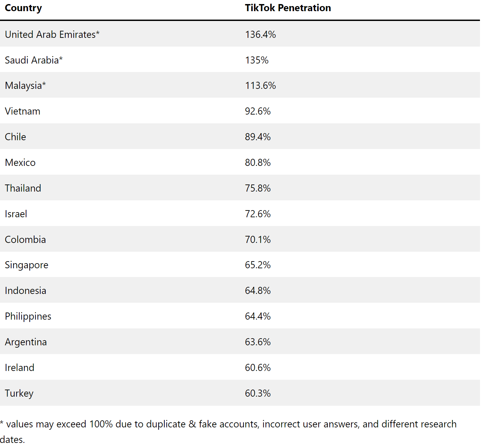This screenshot has width=483, height=448.
Task: Click the Ireland country cell
Action: coord(20,368)
